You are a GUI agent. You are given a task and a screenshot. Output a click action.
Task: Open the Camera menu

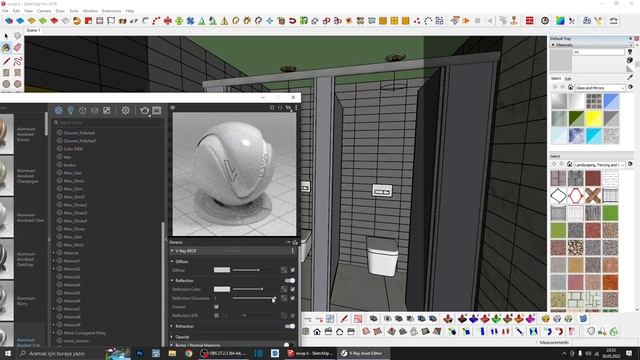pos(44,11)
